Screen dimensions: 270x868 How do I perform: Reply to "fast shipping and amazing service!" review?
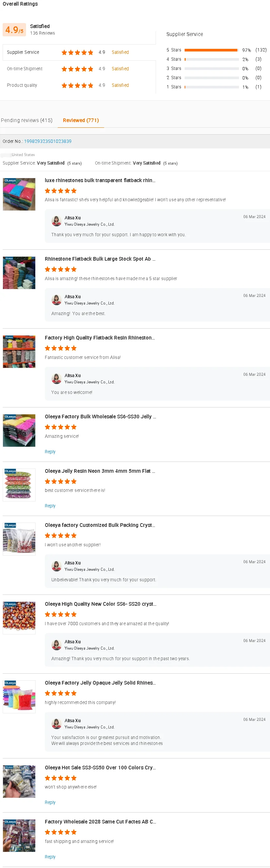point(50,856)
